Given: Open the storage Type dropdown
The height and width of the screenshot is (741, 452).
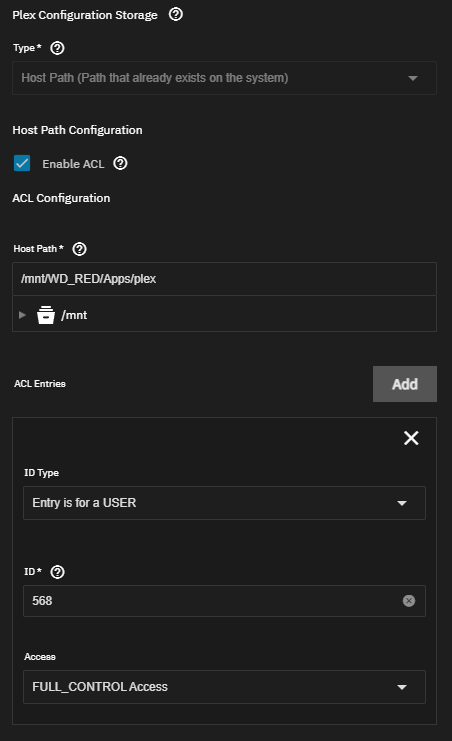Looking at the screenshot, I should [224, 78].
